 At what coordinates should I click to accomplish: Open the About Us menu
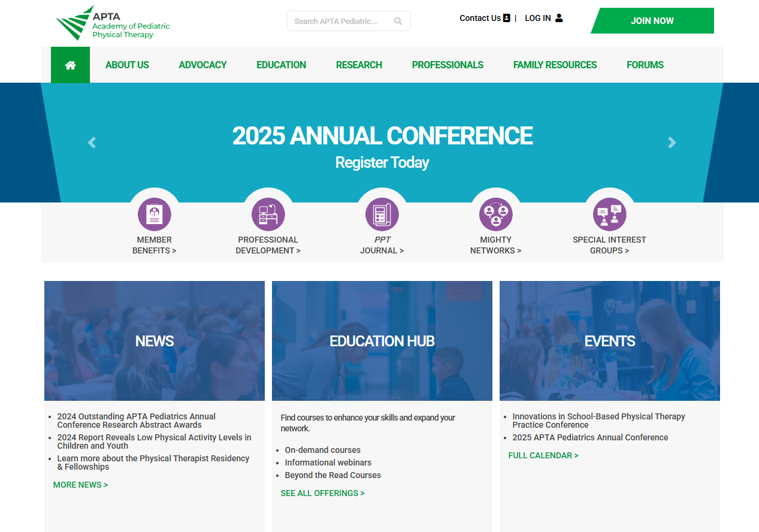click(x=127, y=65)
